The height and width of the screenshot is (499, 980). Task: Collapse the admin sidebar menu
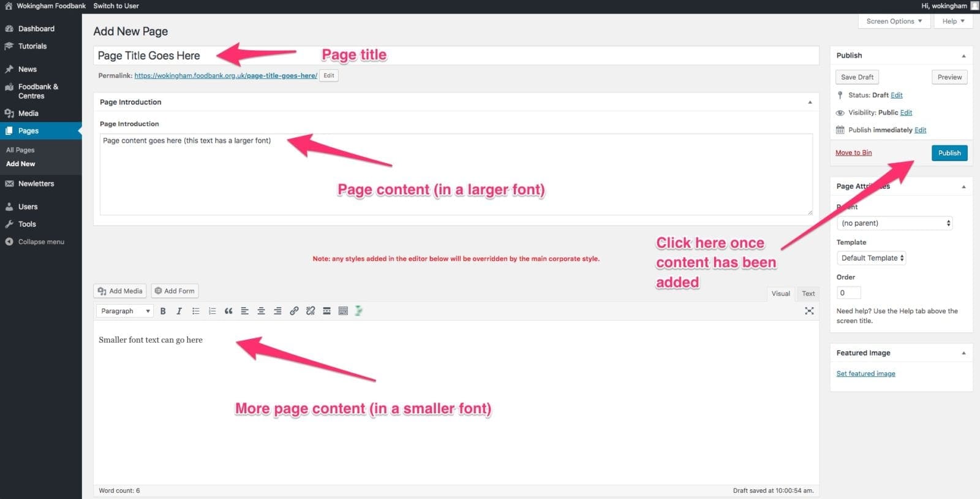pyautogui.click(x=40, y=242)
